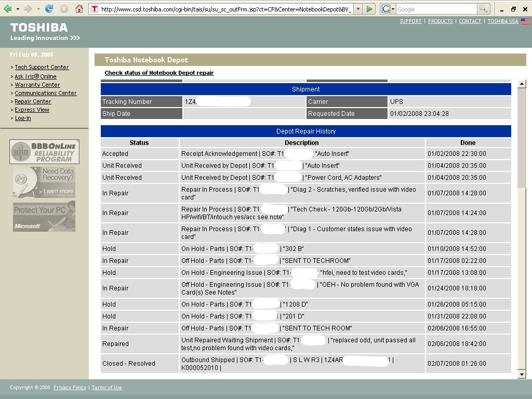This screenshot has width=532, height=399.
Task: Click Check status of Notebook Depot repair link
Action: (159, 73)
